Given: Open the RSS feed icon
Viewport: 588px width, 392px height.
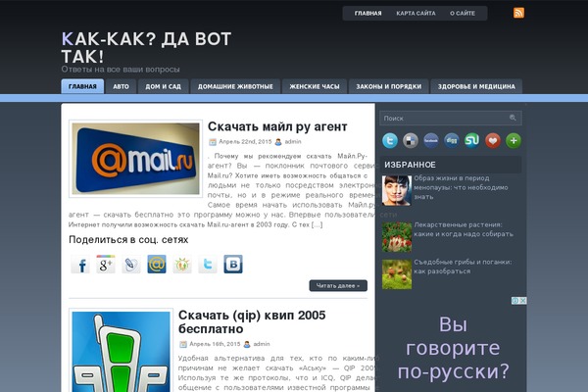Looking at the screenshot, I should pyautogui.click(x=518, y=13).
